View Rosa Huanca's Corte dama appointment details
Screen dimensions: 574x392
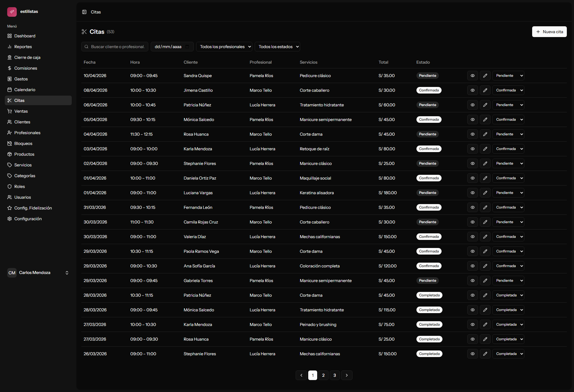pos(472,134)
